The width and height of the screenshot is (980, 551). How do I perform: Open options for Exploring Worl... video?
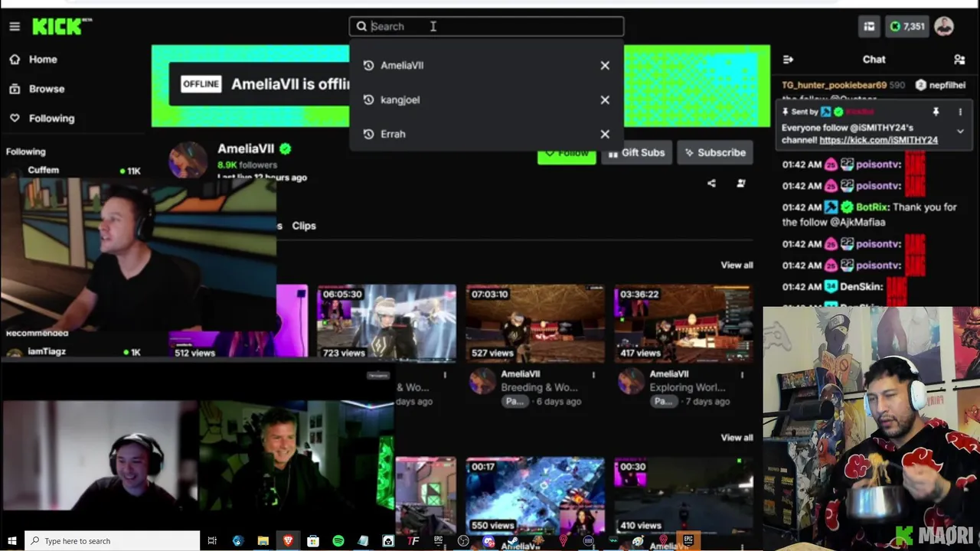click(742, 375)
